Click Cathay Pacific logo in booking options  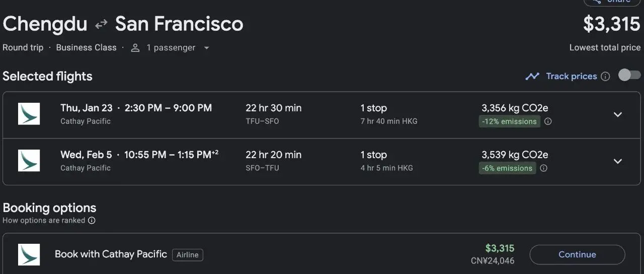pyautogui.click(x=29, y=255)
